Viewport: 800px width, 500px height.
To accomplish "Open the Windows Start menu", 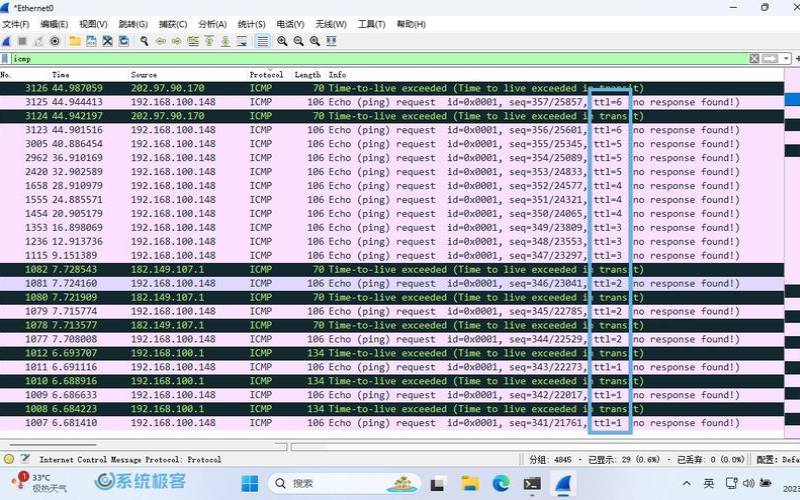I will (249, 483).
